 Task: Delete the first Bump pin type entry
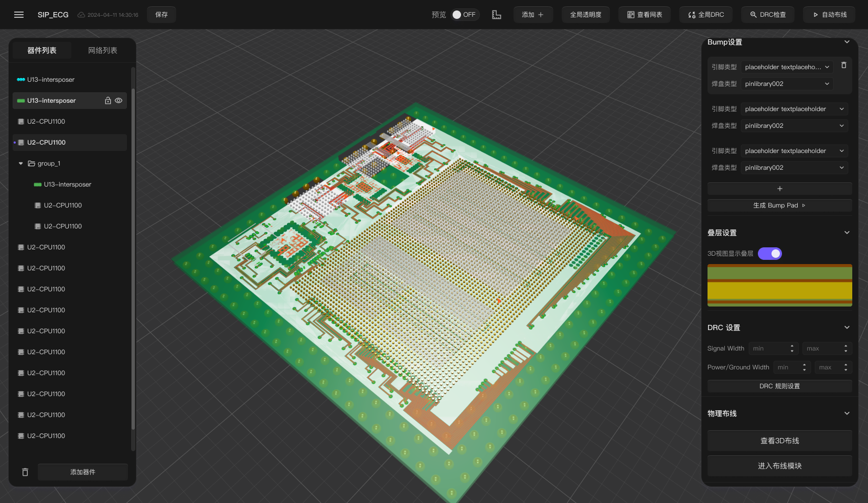pos(844,65)
